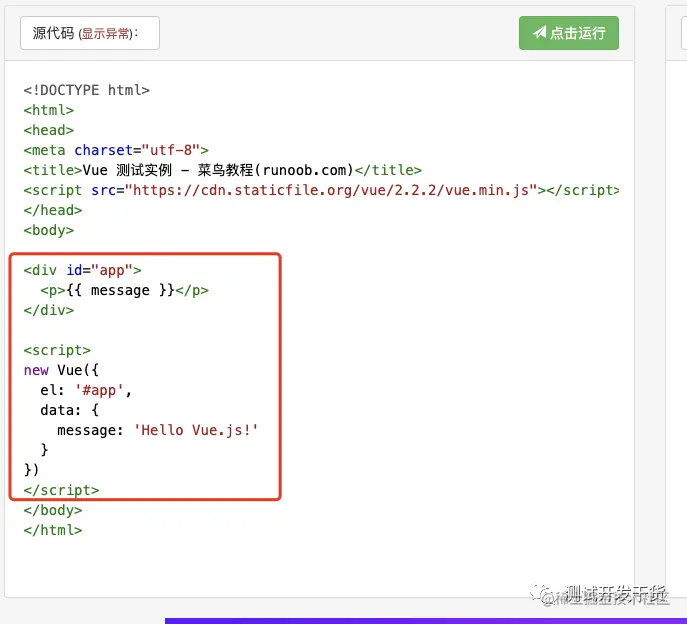Click the 源代码 source code label button

point(90,33)
